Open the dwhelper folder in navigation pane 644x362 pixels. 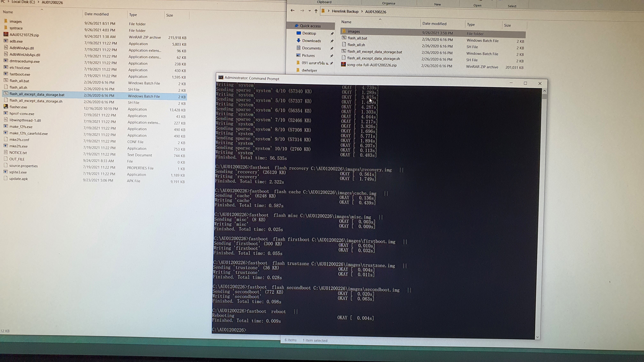coord(309,70)
